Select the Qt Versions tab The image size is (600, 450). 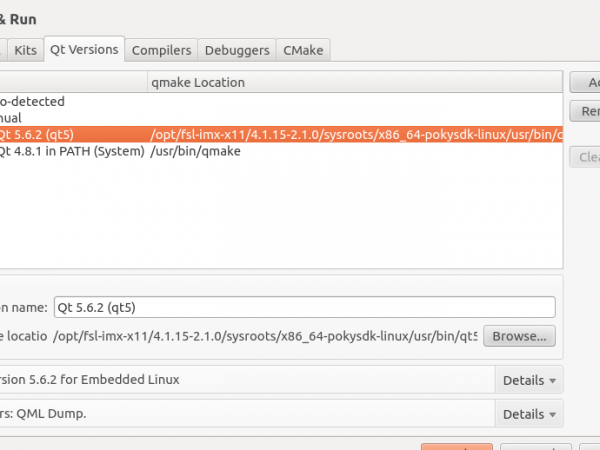tap(84, 49)
